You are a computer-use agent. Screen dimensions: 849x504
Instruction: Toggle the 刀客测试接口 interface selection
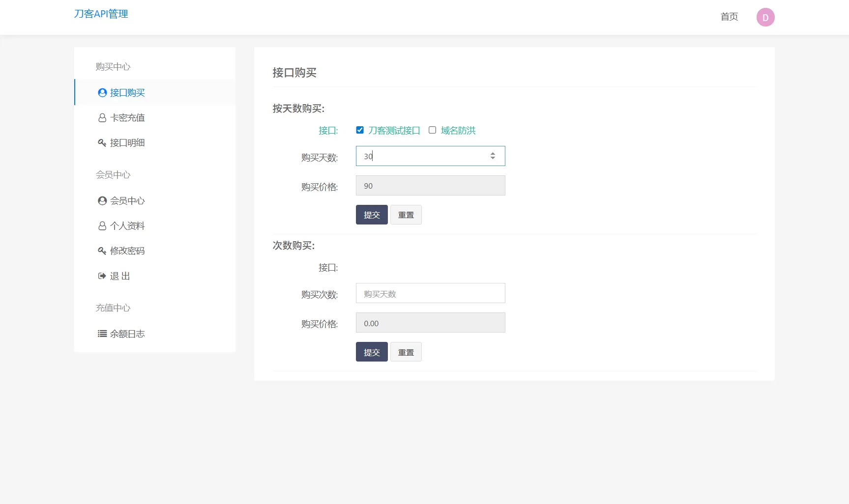(x=360, y=130)
